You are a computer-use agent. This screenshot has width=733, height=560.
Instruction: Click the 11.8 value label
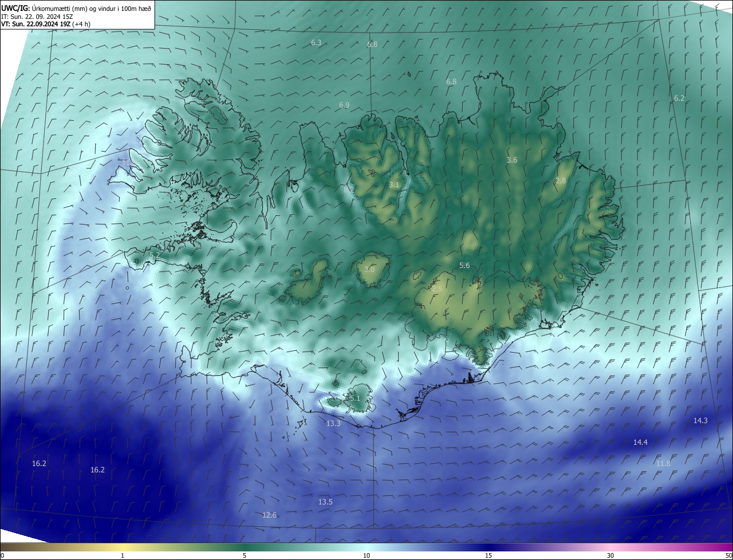pyautogui.click(x=663, y=464)
